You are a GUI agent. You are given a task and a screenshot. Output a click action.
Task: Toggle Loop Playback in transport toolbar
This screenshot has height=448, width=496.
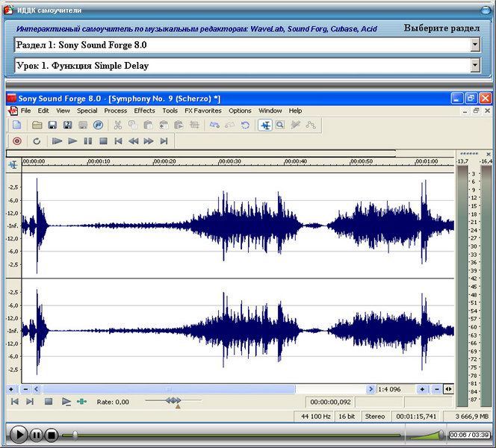36,140
